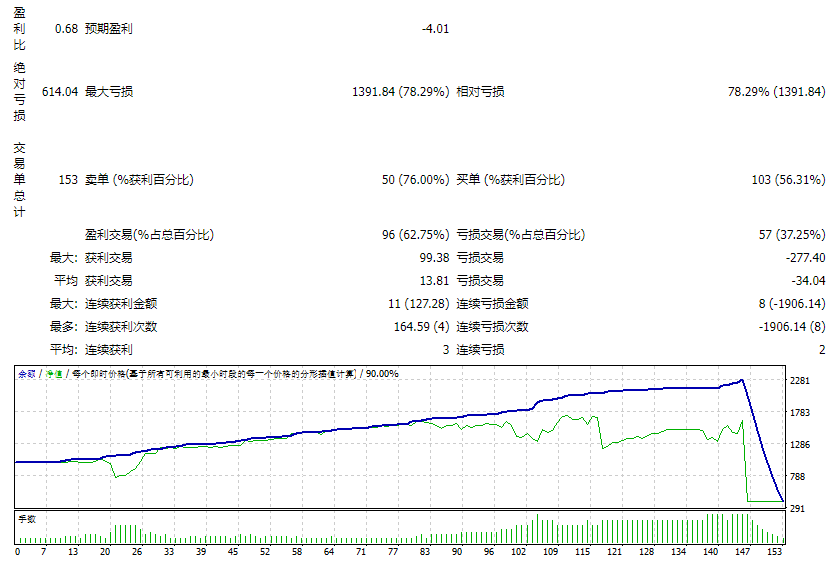Screen dimensions: 836x563
Task: Select the -277.40 largest loss value
Action: click(803, 258)
